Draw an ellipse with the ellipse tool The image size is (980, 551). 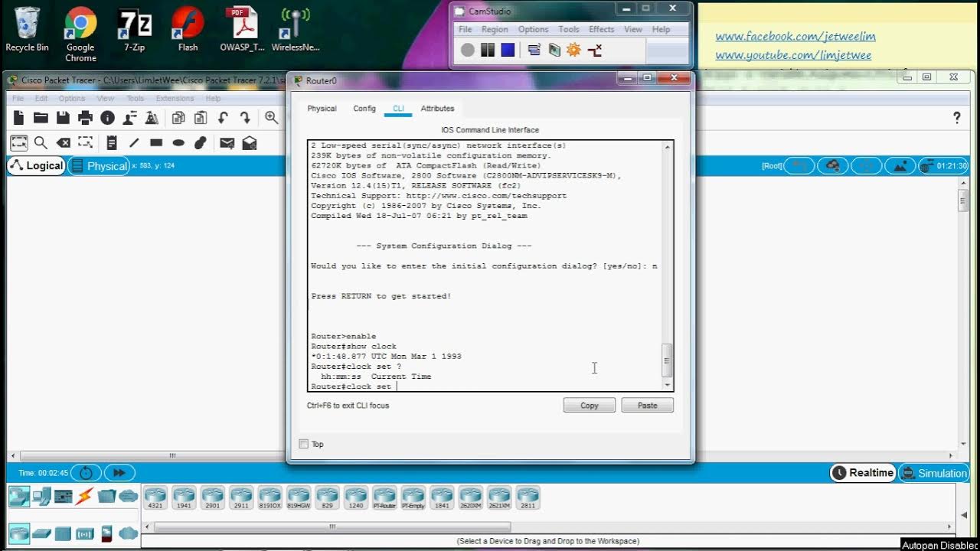click(178, 143)
